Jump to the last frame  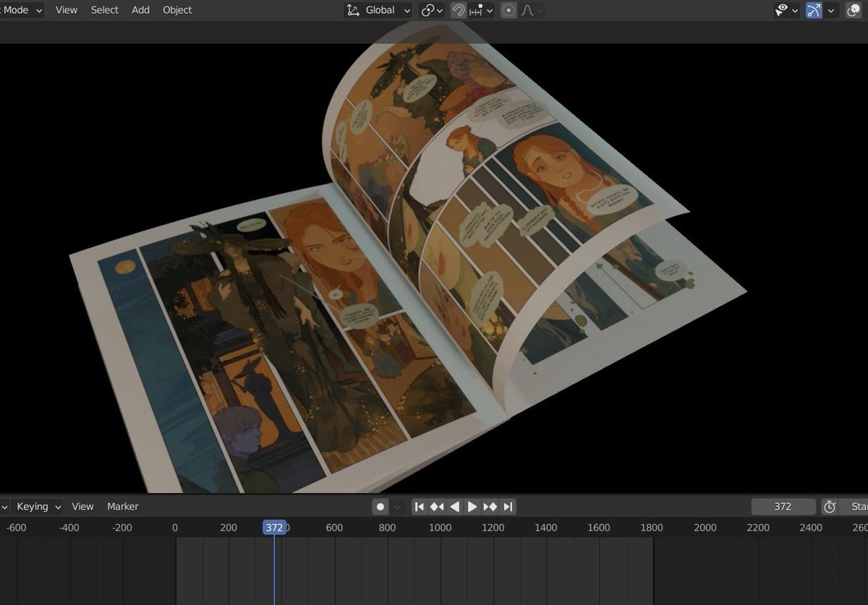[508, 507]
